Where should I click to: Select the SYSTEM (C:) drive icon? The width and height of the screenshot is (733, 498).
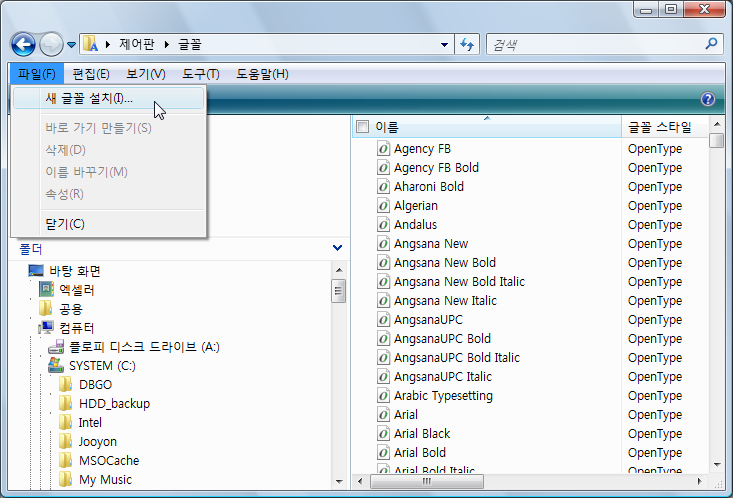56,365
